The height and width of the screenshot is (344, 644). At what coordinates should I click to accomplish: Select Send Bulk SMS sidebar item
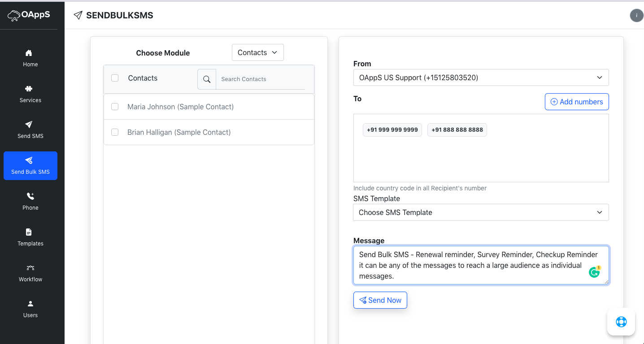point(30,166)
